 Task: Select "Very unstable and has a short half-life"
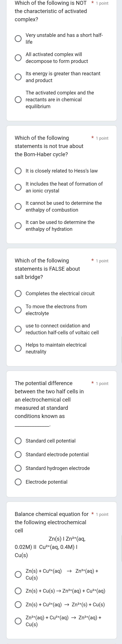click(x=18, y=39)
